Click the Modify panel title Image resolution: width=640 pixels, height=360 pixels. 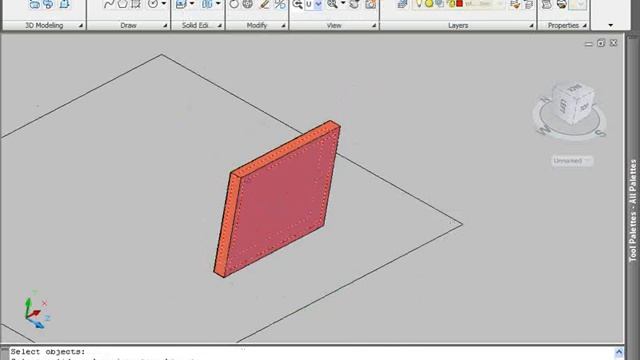coord(256,25)
